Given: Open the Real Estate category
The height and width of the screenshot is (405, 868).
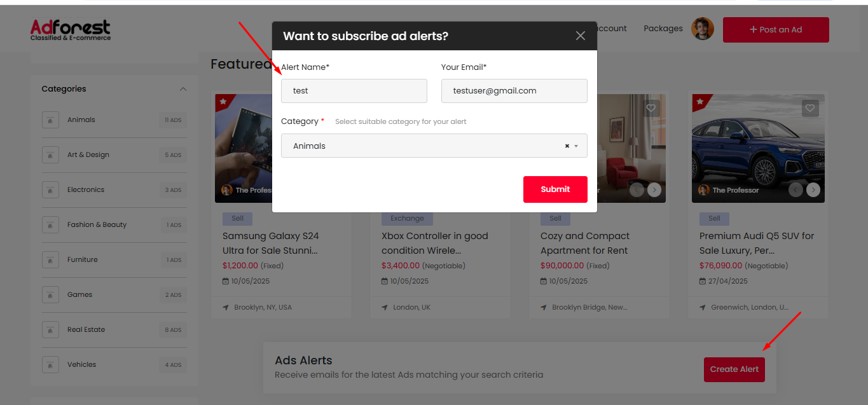Looking at the screenshot, I should tap(86, 330).
